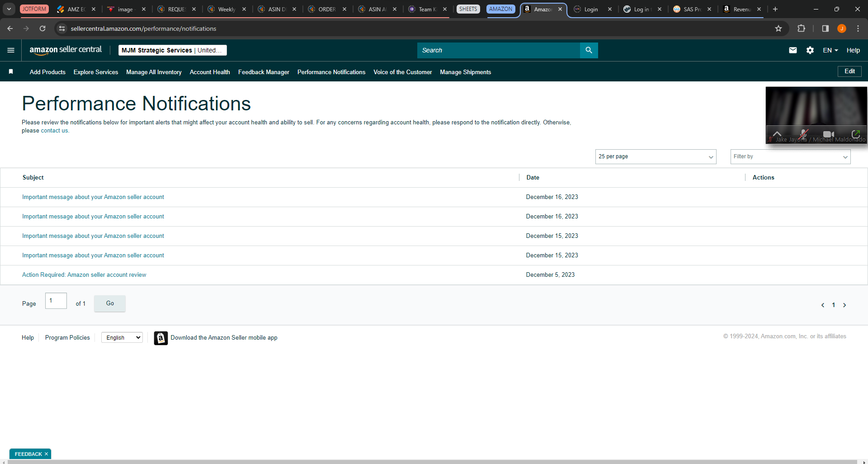Open the settings gear icon
The image size is (868, 464).
810,50
